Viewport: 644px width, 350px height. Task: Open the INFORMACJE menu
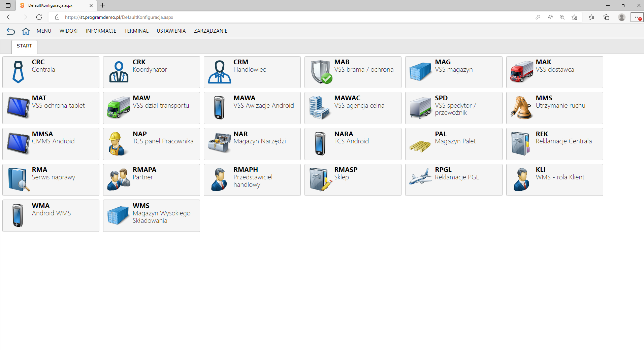coord(101,31)
